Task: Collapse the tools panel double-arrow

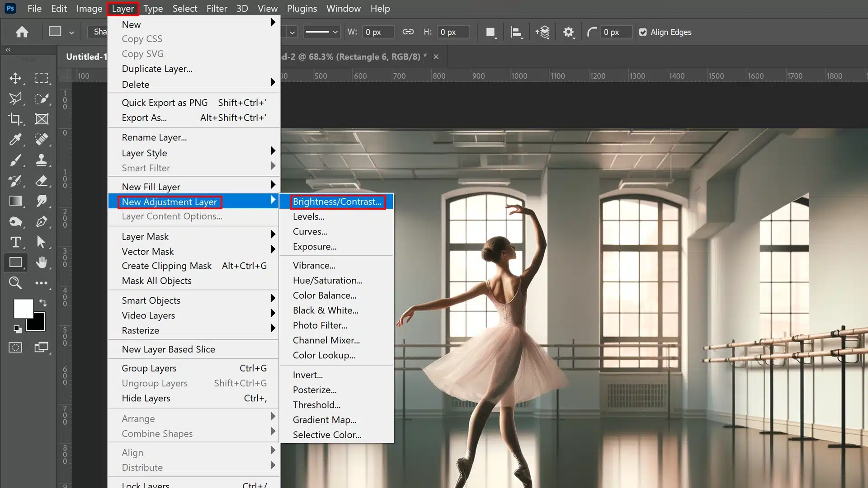Action: click(x=8, y=50)
